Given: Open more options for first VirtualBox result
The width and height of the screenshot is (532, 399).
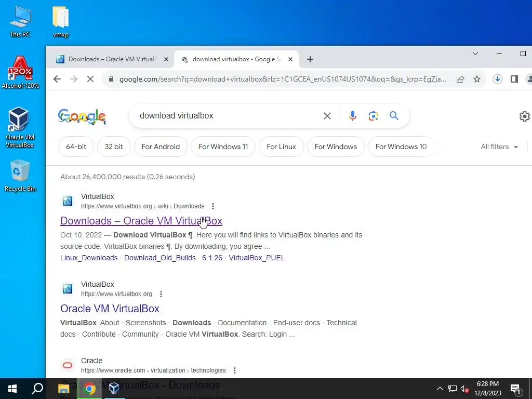Looking at the screenshot, I should pos(212,206).
